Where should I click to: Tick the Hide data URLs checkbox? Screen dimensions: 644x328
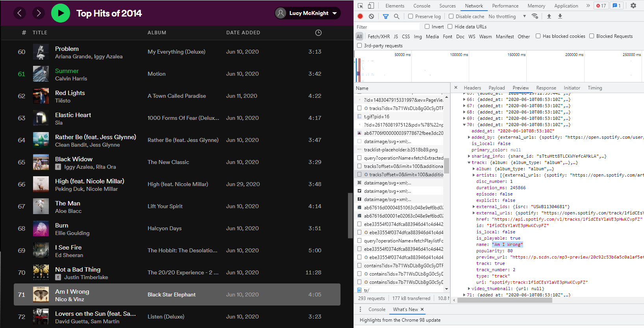pos(450,26)
